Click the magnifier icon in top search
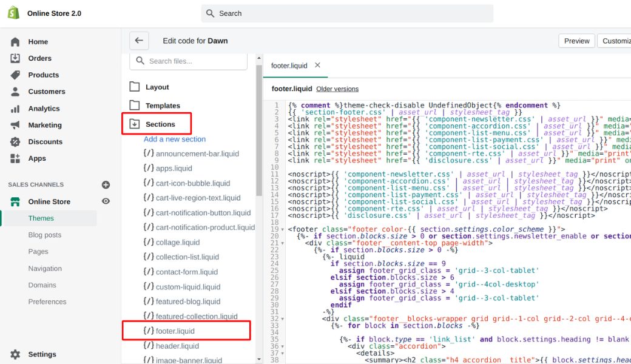Viewport: 631px width, 364px height. pyautogui.click(x=210, y=13)
